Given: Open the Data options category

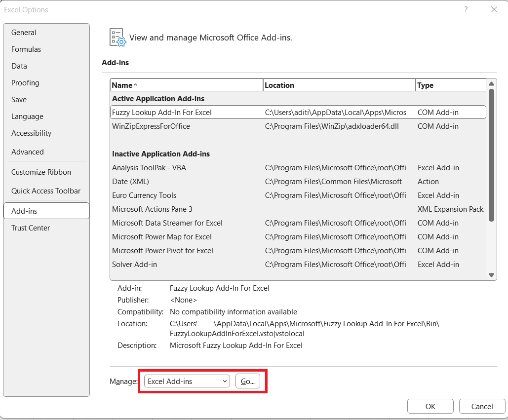Looking at the screenshot, I should coord(46,66).
